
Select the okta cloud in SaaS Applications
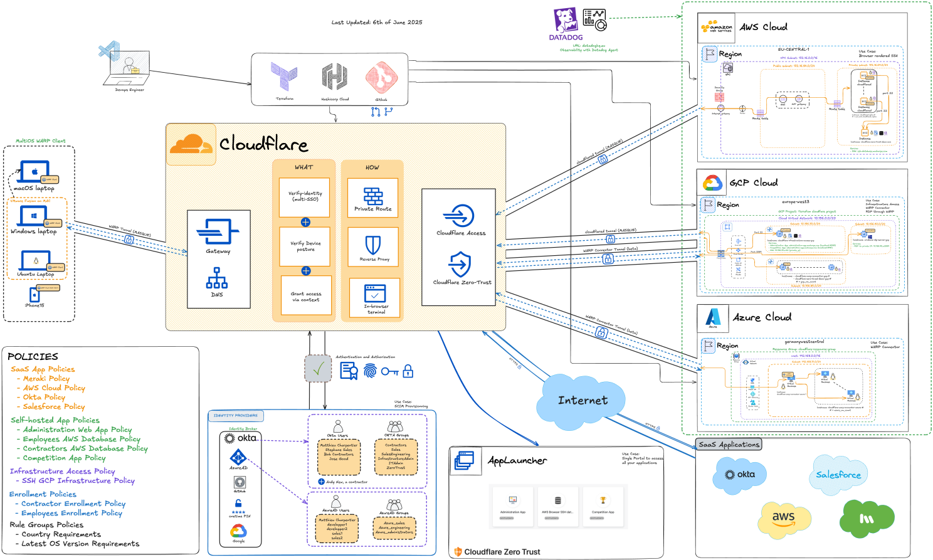click(x=739, y=475)
